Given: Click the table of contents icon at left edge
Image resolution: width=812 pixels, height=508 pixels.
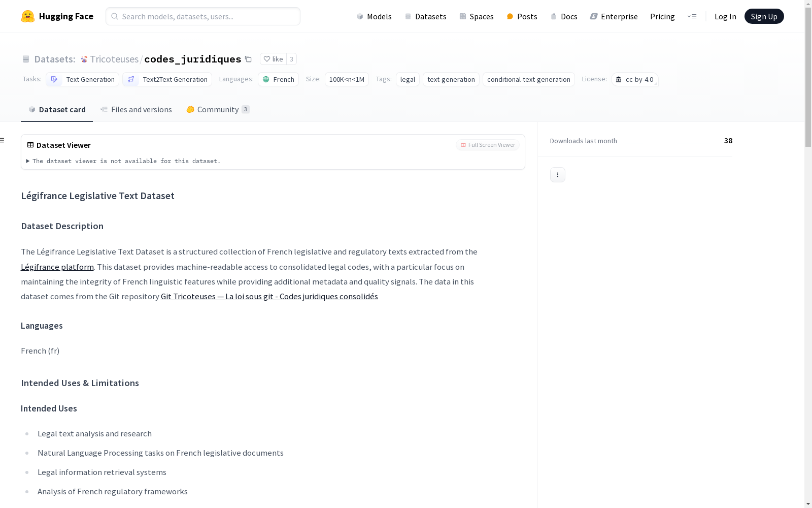Looking at the screenshot, I should 3,140.
